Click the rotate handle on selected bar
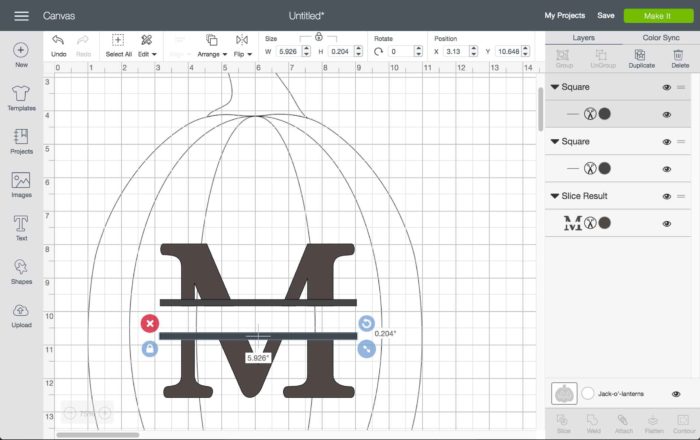This screenshot has height=440, width=700. click(366, 324)
